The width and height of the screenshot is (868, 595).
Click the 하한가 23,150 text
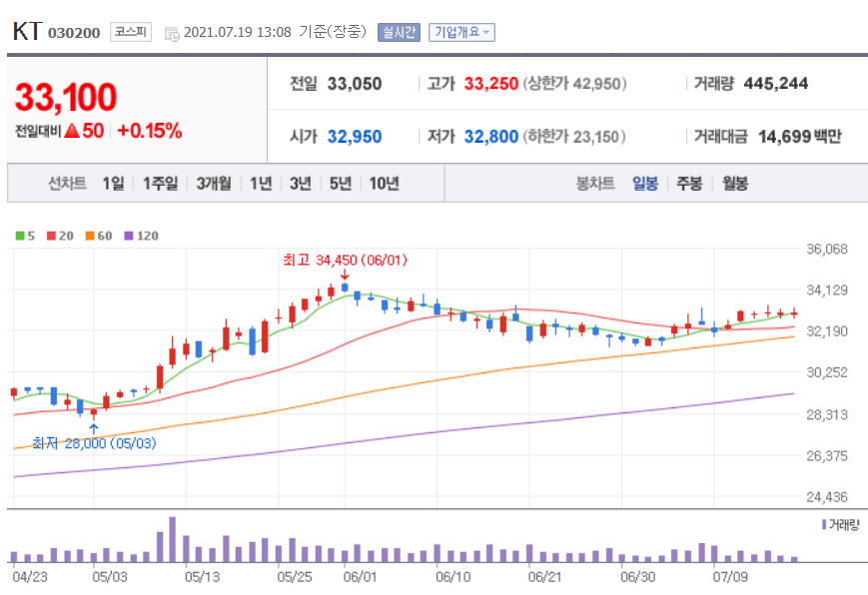(574, 136)
